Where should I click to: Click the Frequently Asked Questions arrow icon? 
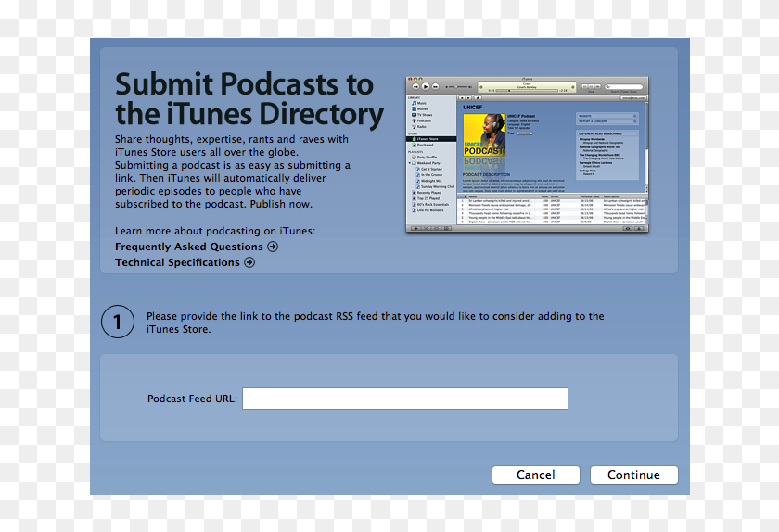(273, 247)
